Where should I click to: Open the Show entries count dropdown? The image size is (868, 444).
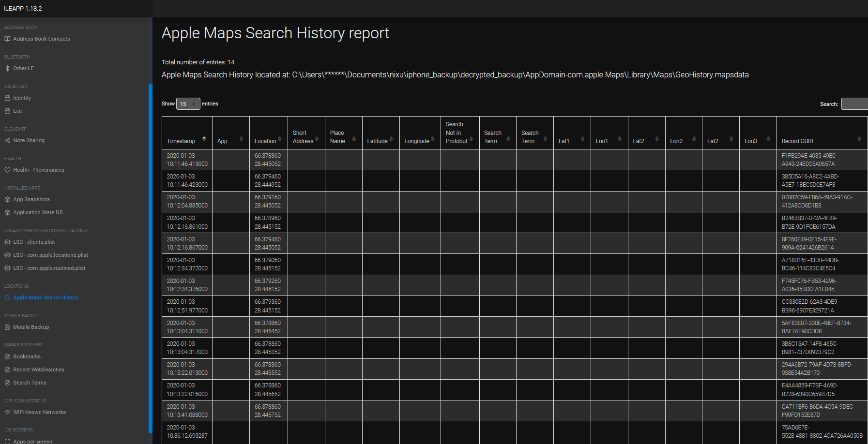tap(188, 104)
